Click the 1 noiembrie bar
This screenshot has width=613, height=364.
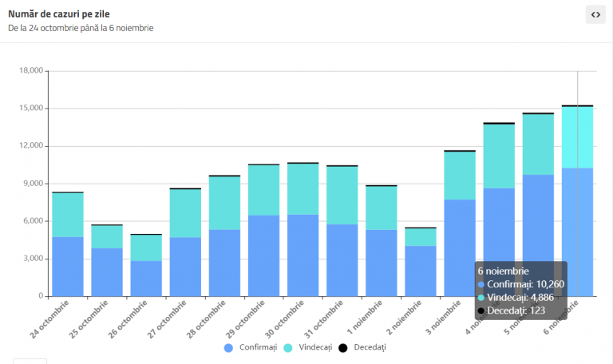[382, 241]
